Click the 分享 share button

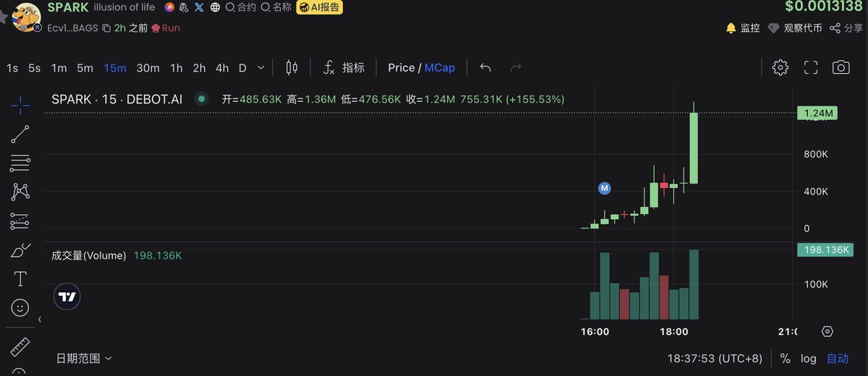click(846, 28)
